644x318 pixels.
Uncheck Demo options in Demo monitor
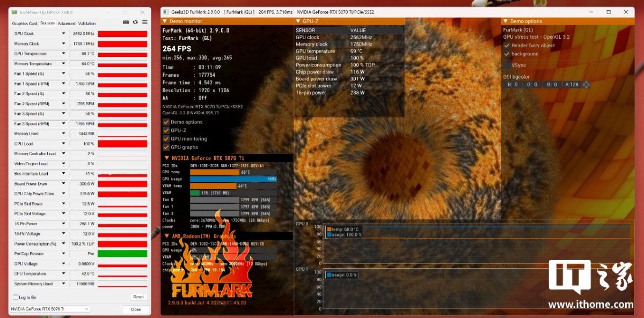tap(166, 122)
